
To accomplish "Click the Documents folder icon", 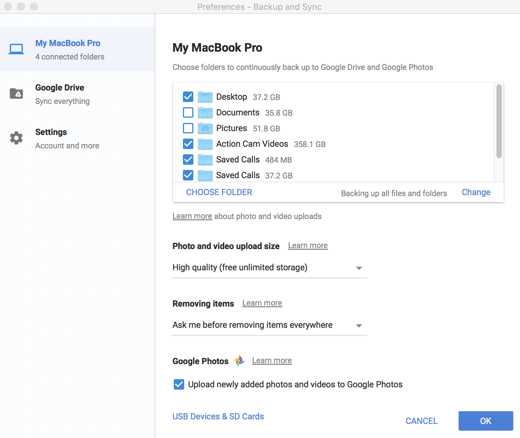I will (x=205, y=113).
